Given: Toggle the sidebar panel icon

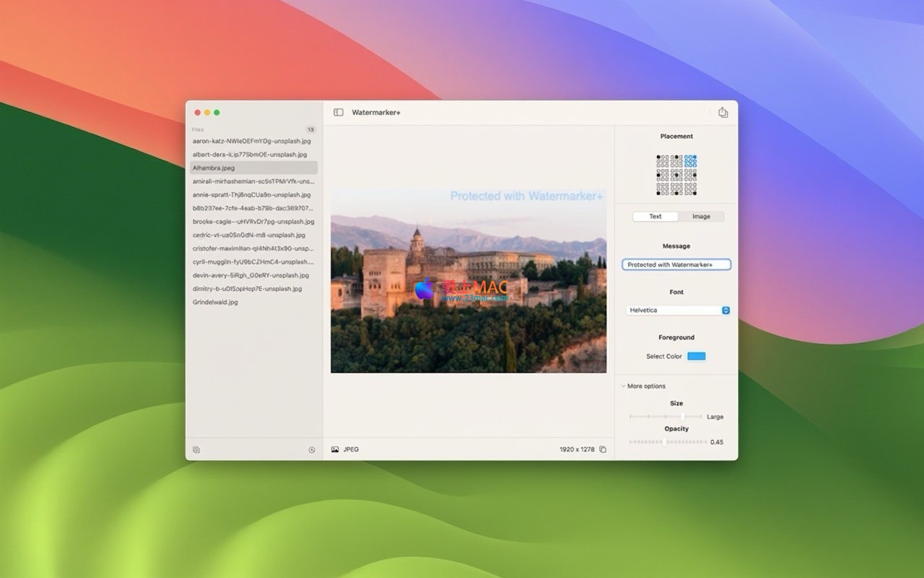Looking at the screenshot, I should pos(338,113).
